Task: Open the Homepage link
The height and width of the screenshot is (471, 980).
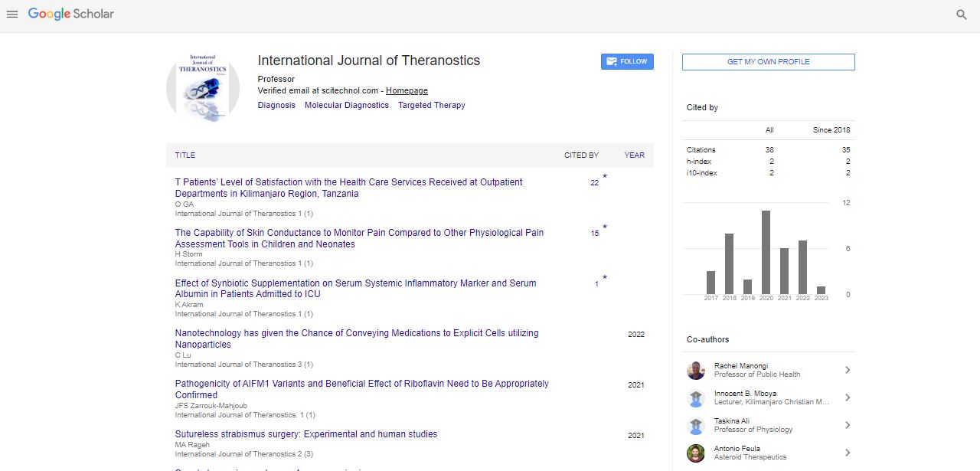Action: click(x=407, y=90)
